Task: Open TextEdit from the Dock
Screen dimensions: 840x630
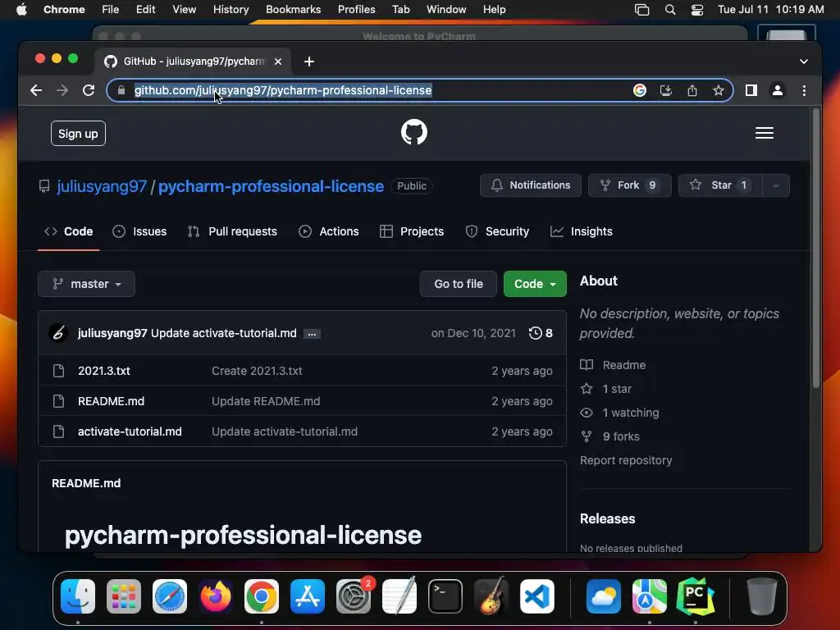Action: pyautogui.click(x=399, y=596)
